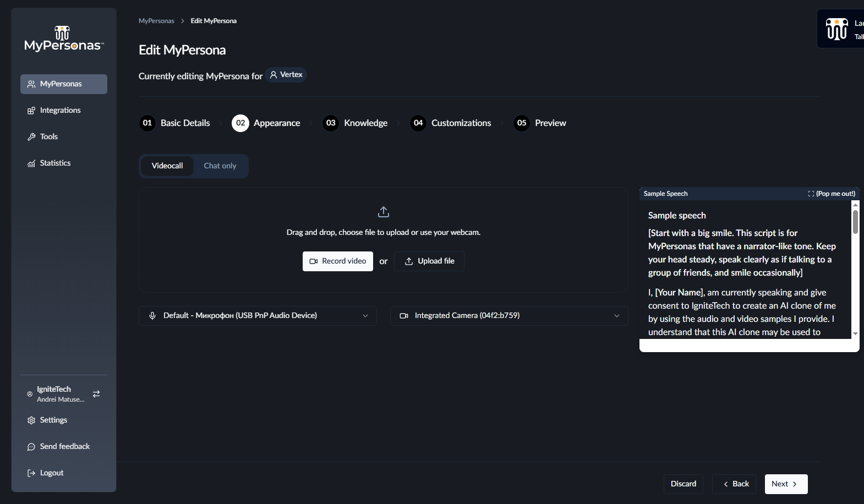Click the Vertex persona chip
This screenshot has width=864, height=504.
pos(286,75)
